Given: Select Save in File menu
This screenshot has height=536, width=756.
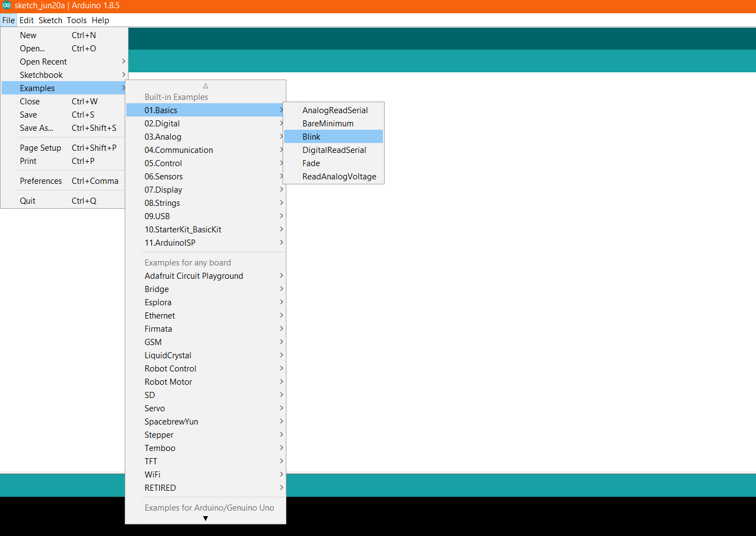Looking at the screenshot, I should click(64, 115).
